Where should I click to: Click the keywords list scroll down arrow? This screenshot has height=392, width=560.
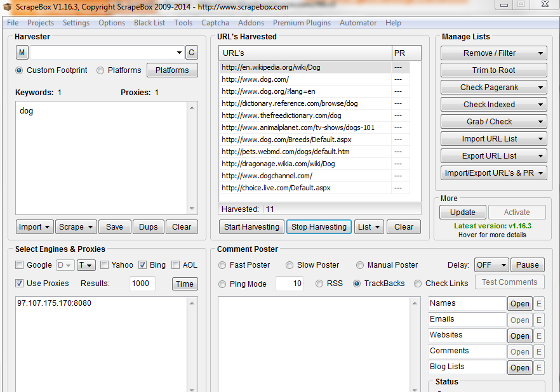click(x=192, y=209)
